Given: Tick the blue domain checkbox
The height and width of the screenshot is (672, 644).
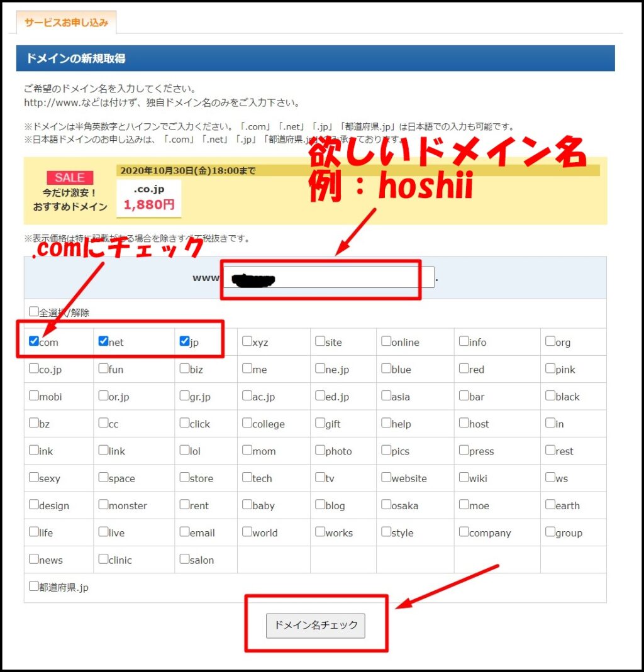Looking at the screenshot, I should click(386, 368).
